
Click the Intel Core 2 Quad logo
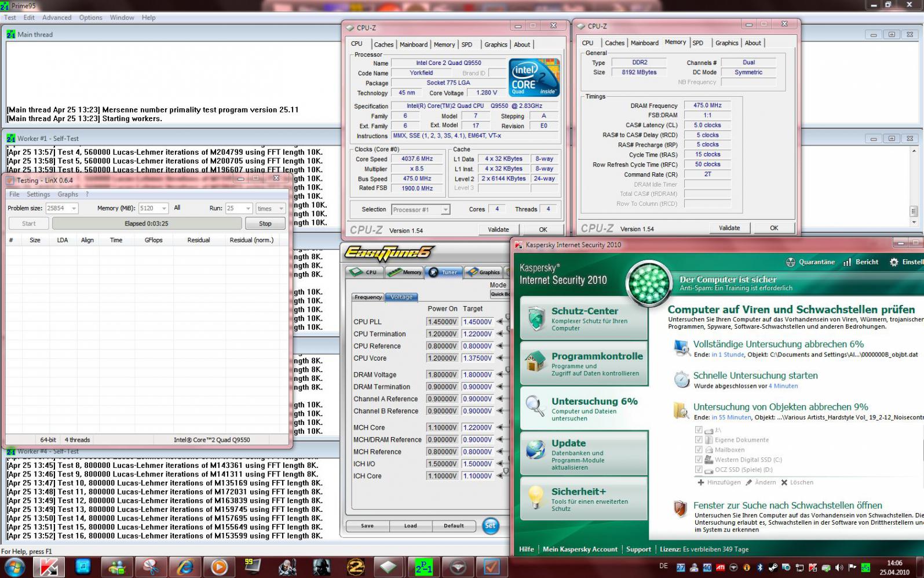click(534, 77)
